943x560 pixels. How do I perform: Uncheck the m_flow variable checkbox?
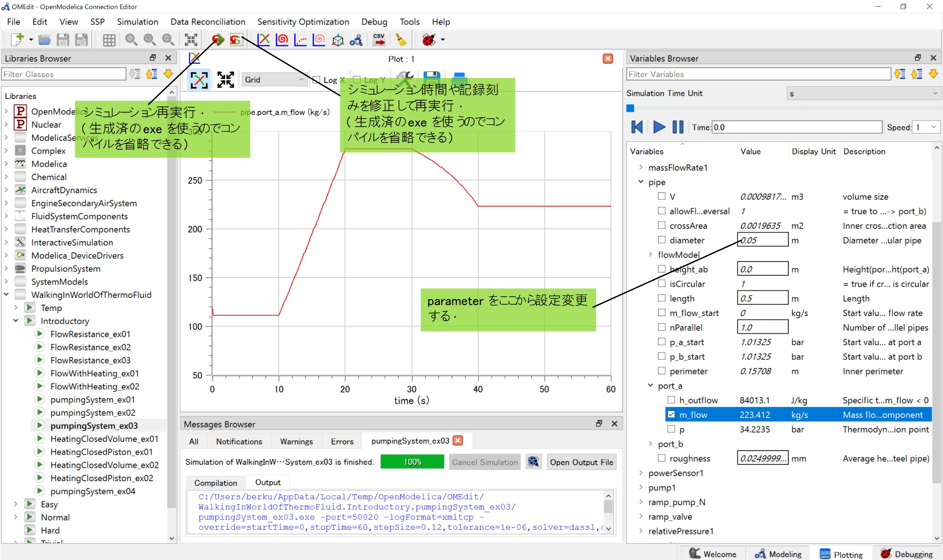(671, 415)
